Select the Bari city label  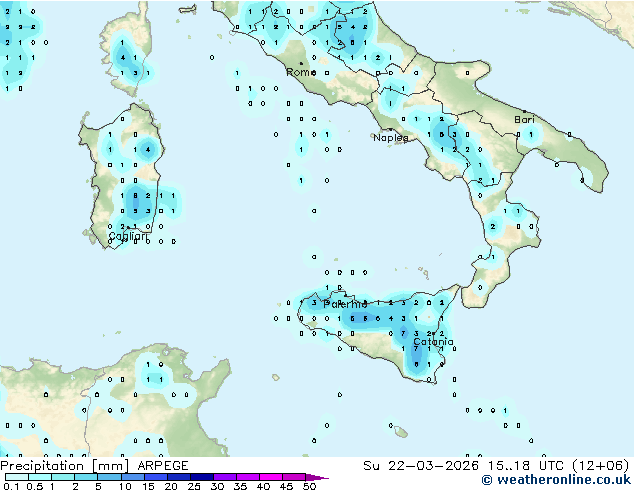[x=524, y=119]
